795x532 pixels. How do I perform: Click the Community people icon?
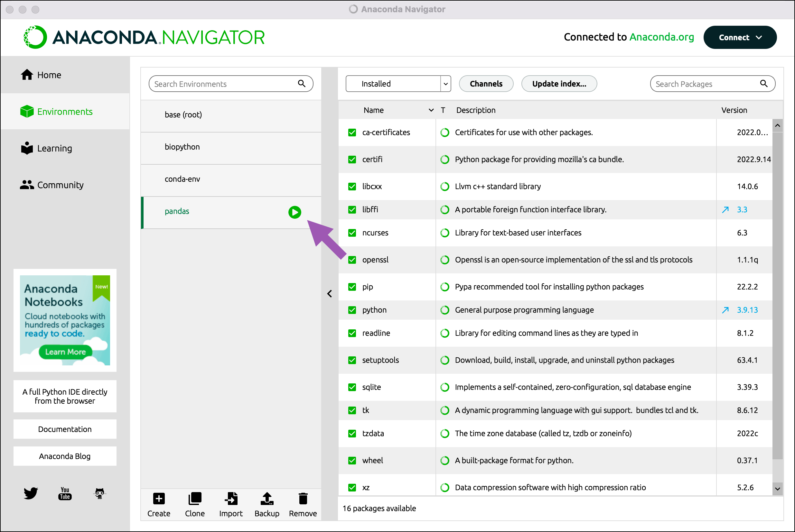point(27,185)
